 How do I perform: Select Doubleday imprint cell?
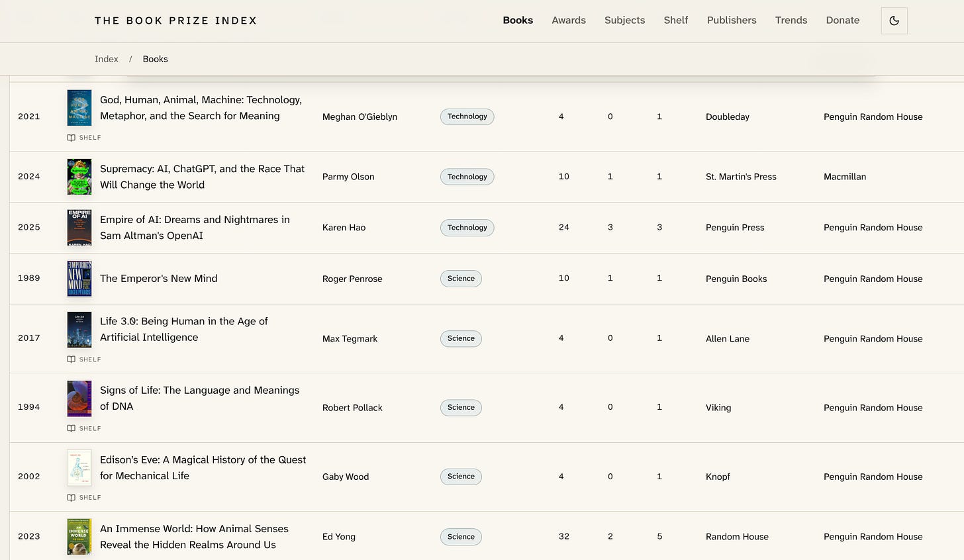tap(728, 117)
